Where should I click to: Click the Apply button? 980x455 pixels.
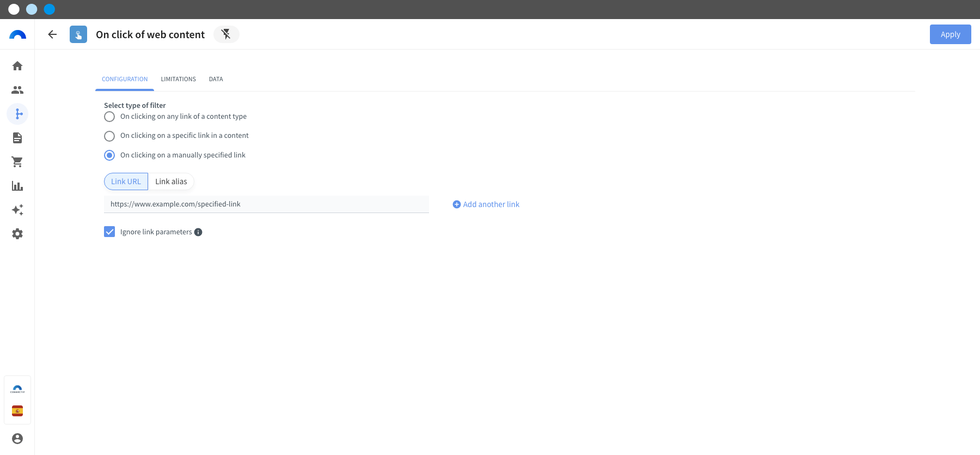950,34
